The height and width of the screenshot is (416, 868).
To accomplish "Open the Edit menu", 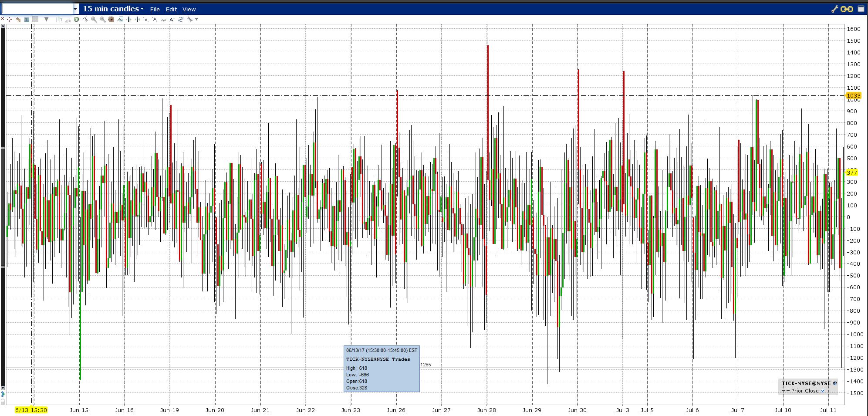I will click(171, 9).
